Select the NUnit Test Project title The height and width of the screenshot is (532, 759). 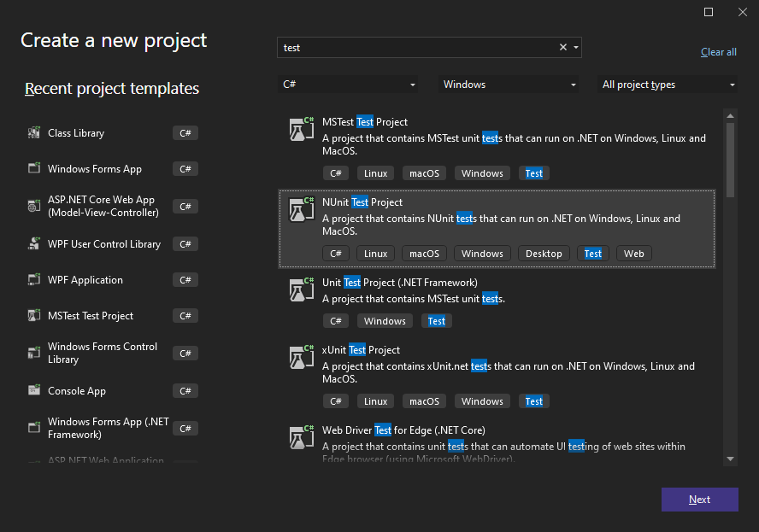click(362, 202)
